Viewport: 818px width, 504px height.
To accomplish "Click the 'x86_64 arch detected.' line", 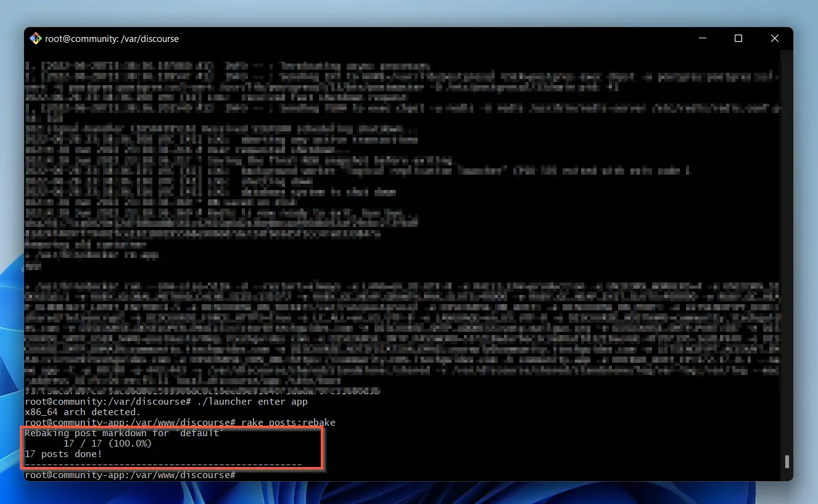I will [x=82, y=412].
